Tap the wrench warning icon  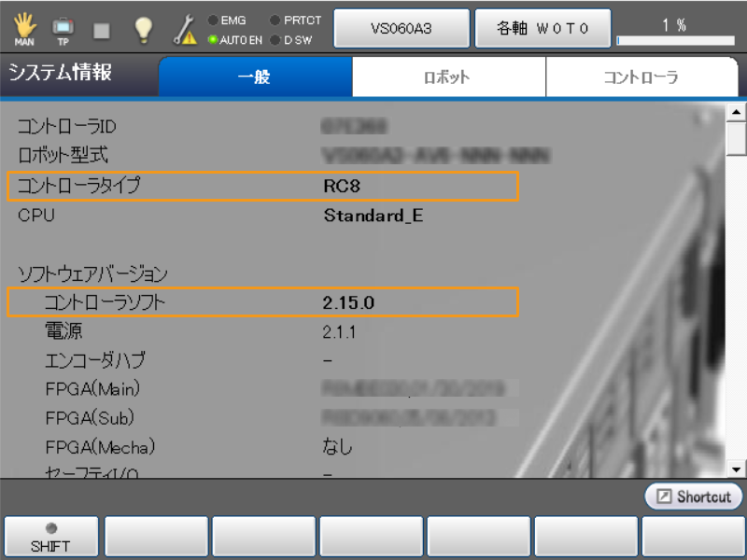(185, 30)
